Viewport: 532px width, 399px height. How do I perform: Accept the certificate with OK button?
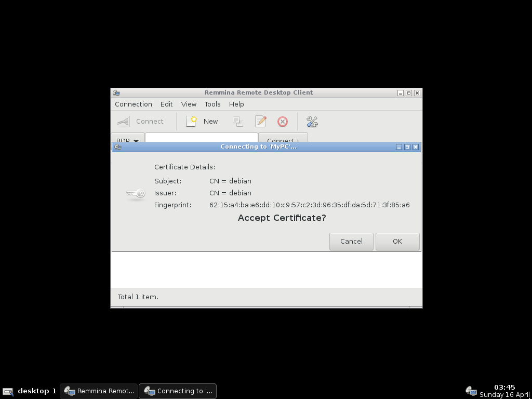tap(397, 242)
